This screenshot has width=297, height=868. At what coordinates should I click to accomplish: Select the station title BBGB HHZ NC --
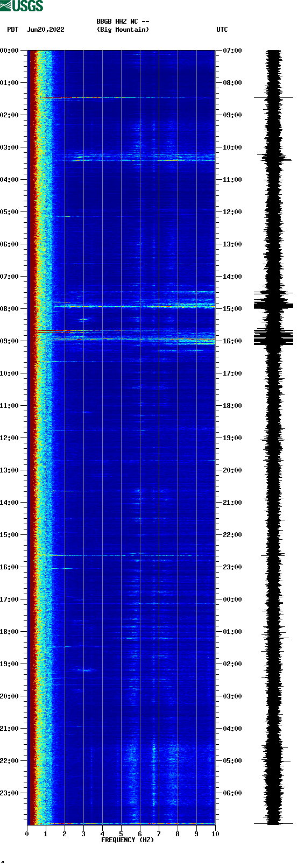[x=123, y=22]
